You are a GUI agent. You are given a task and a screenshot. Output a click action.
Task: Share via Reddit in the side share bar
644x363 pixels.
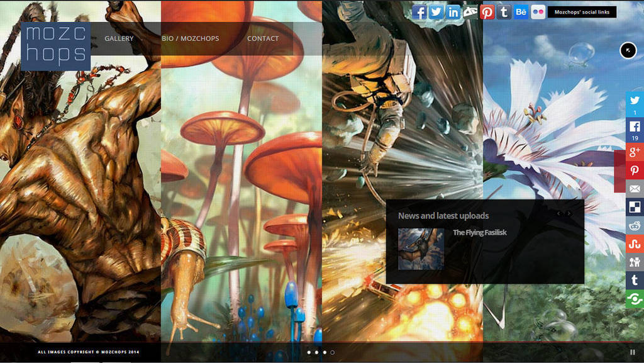[635, 225]
